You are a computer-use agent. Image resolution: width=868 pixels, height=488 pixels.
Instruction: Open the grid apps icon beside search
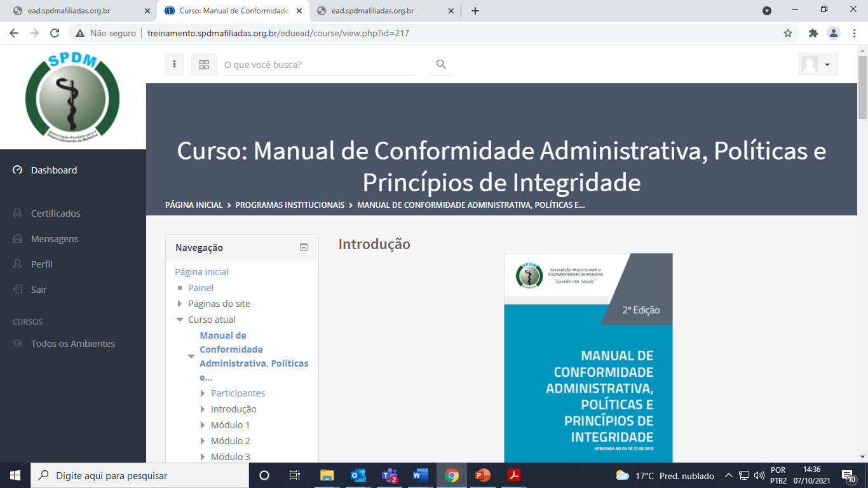click(x=204, y=64)
